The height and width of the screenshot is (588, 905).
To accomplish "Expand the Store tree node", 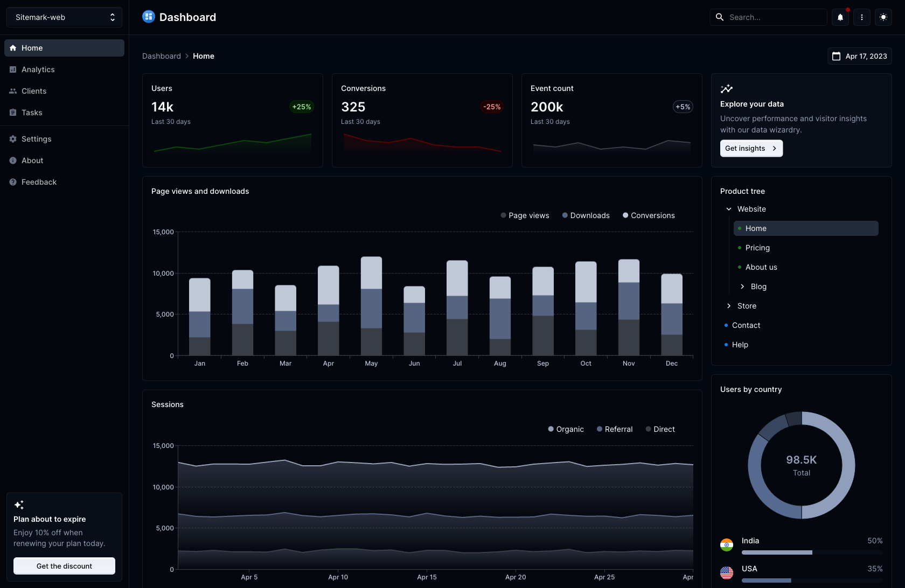I will pyautogui.click(x=729, y=306).
